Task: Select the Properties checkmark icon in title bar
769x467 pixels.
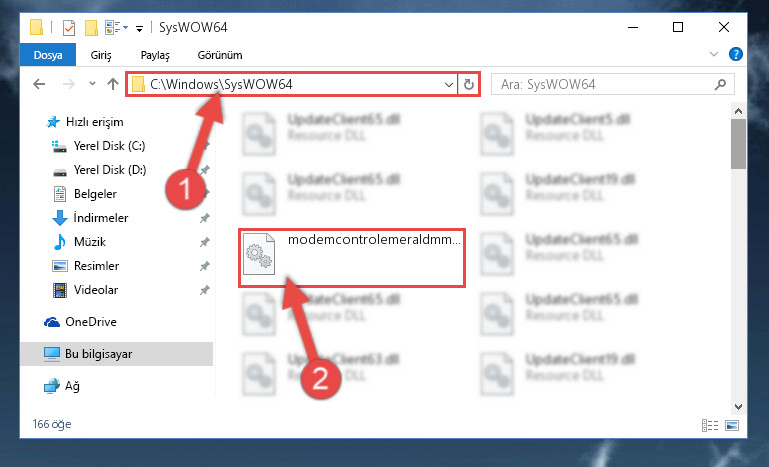Action: point(69,28)
